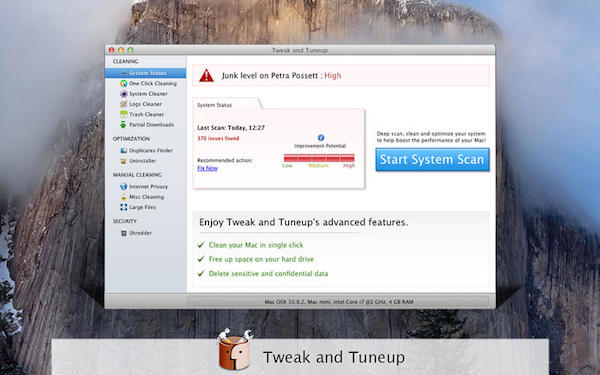
Task: Open Partial Downloads green arrow icon
Action: coord(123,125)
